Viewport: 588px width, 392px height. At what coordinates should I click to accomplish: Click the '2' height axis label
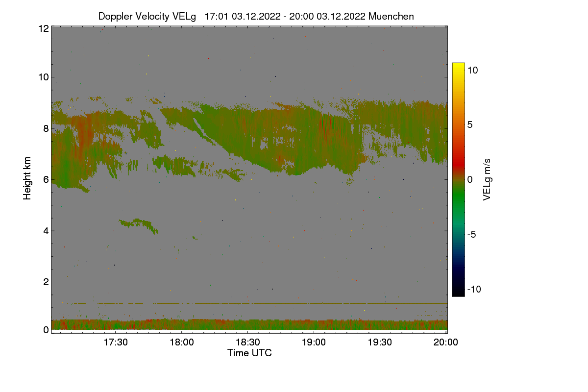coord(46,282)
